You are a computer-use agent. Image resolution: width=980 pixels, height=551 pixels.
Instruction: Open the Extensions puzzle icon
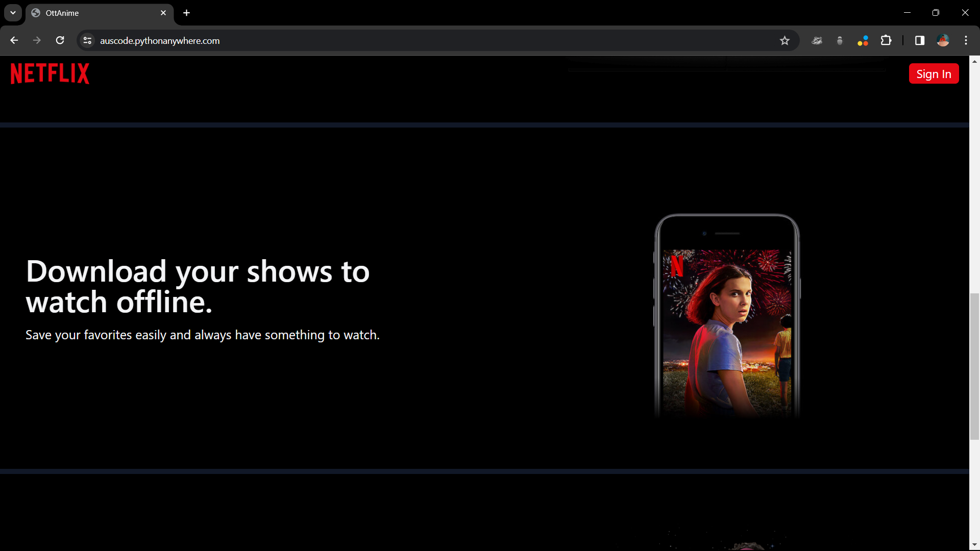(886, 40)
